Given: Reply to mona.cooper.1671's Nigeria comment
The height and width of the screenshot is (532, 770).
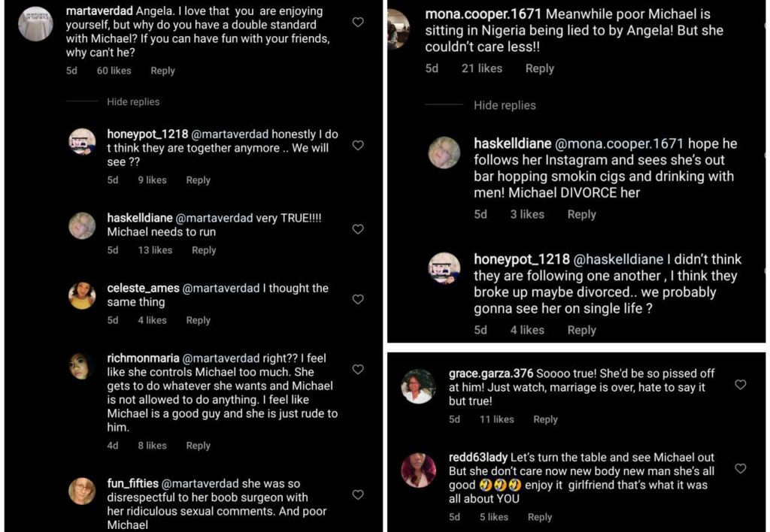Looking at the screenshot, I should tap(539, 68).
